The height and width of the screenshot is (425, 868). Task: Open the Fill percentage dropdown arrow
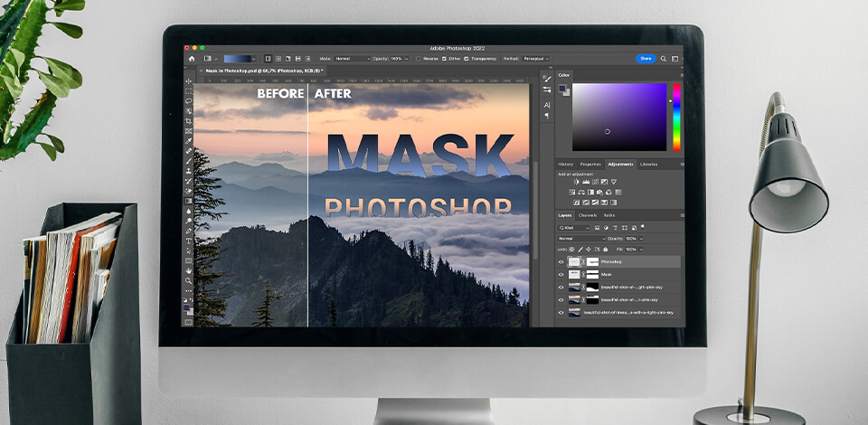[641, 250]
